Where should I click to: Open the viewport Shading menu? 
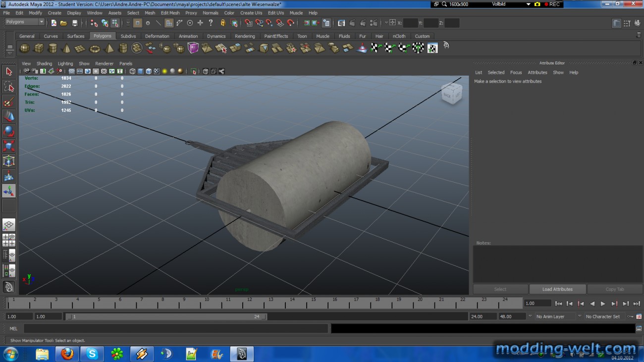coord(44,63)
